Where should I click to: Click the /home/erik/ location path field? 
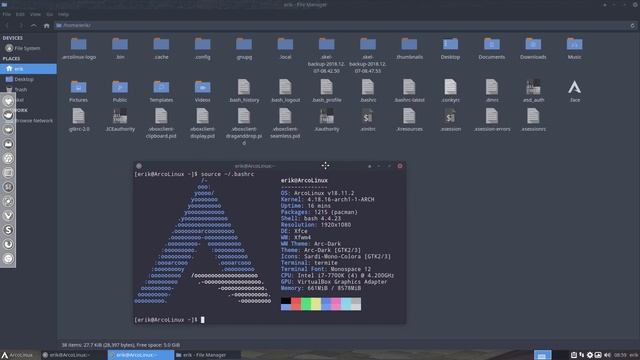click(x=342, y=25)
